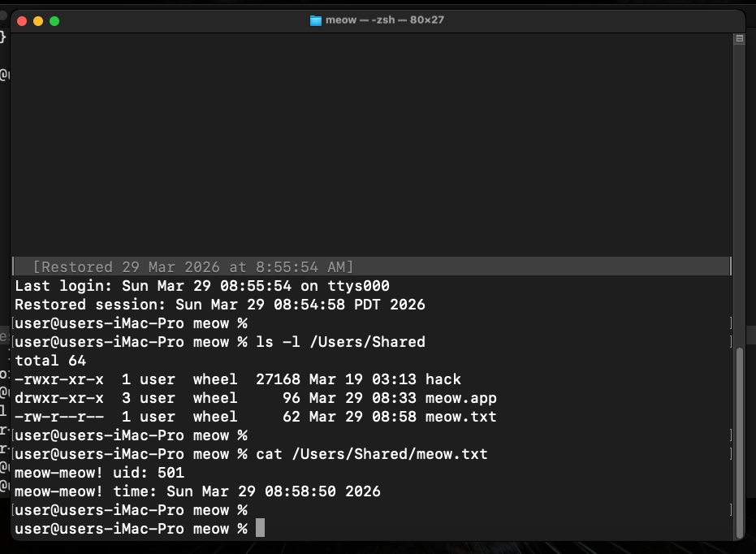
Task: Minimize the Terminal using the yellow button
Action: (x=38, y=20)
